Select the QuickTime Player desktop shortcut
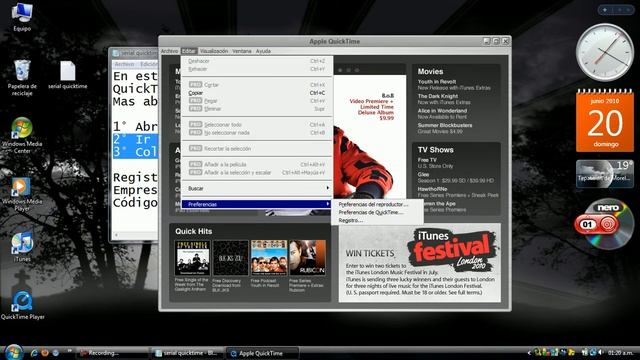The width and height of the screenshot is (640, 360). point(22,305)
